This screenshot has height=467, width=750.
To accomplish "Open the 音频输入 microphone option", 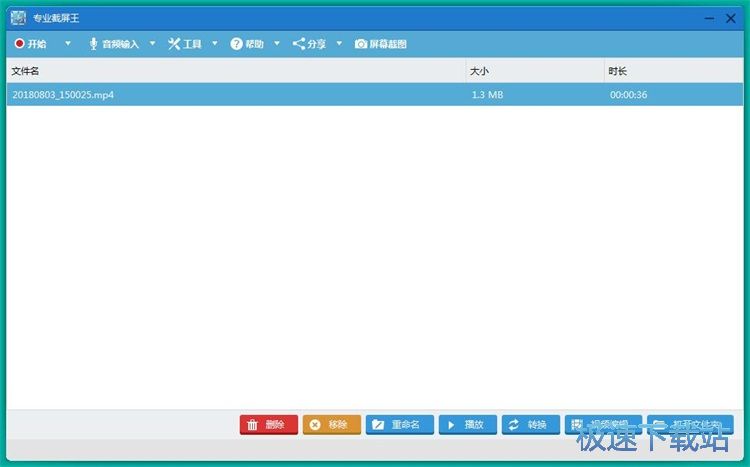I will tap(114, 44).
